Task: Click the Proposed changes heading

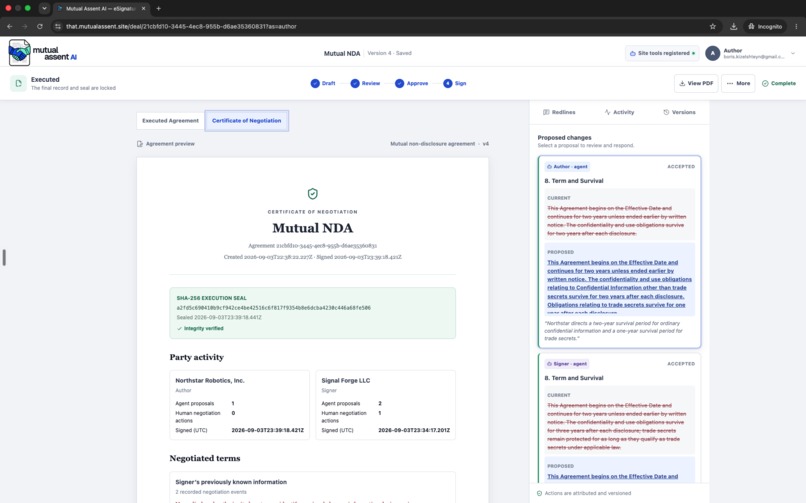Action: (x=564, y=138)
